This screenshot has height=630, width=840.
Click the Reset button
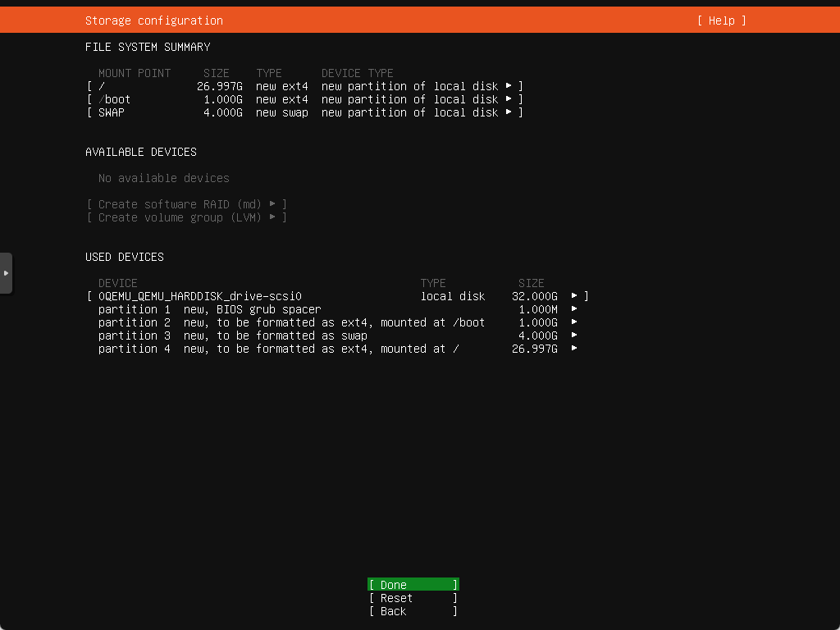[413, 598]
